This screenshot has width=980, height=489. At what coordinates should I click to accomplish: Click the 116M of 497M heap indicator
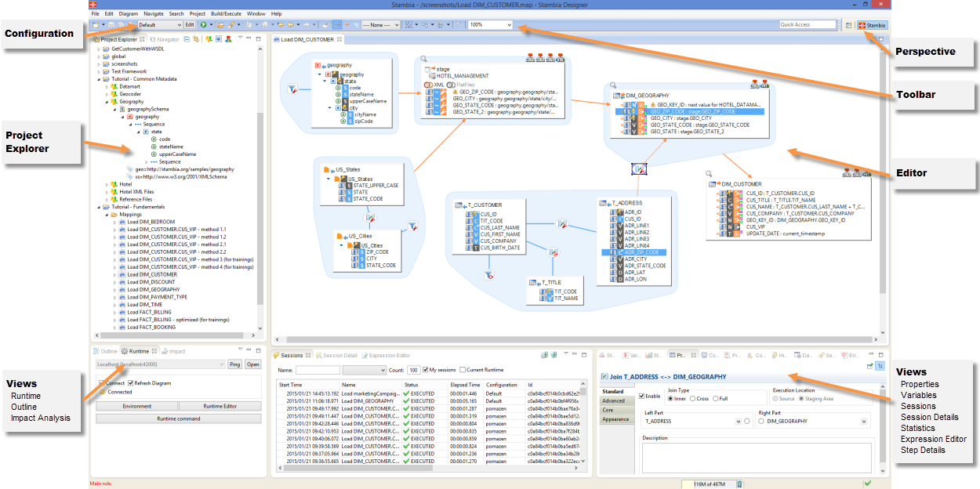(709, 484)
